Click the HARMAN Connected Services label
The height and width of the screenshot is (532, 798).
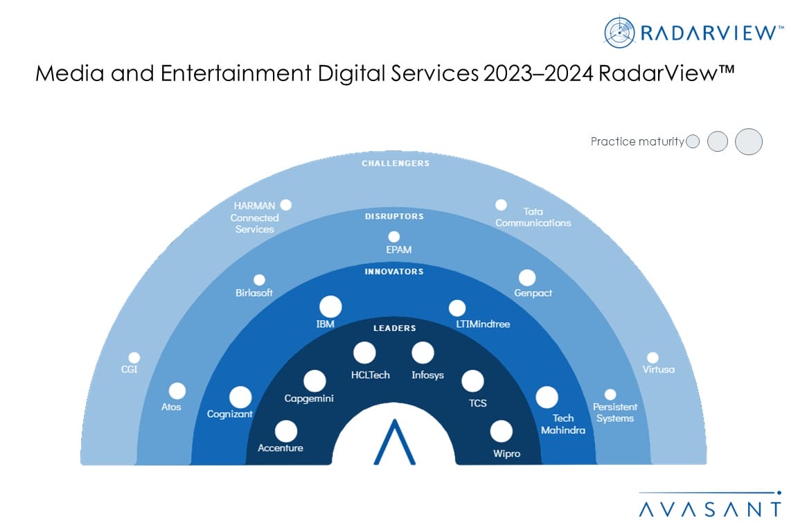[254, 218]
